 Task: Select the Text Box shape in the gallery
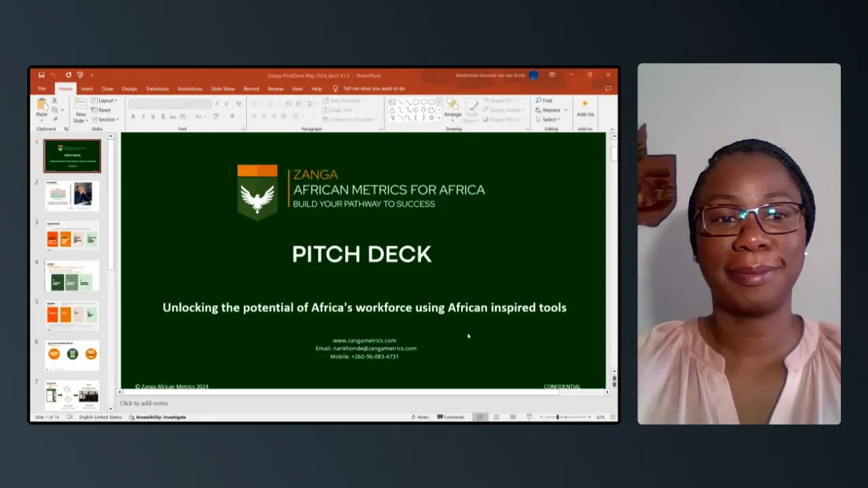(393, 102)
